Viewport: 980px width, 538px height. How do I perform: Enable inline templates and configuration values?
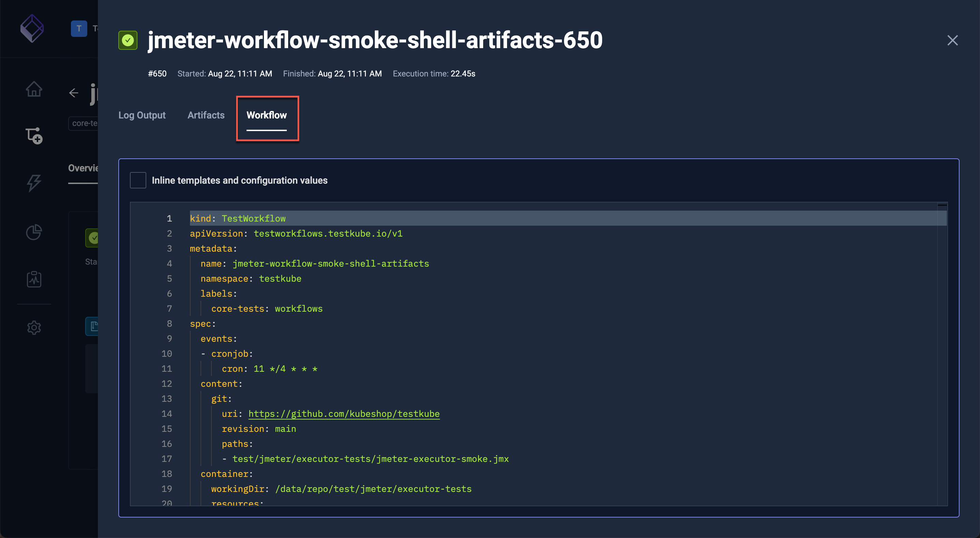coord(138,180)
